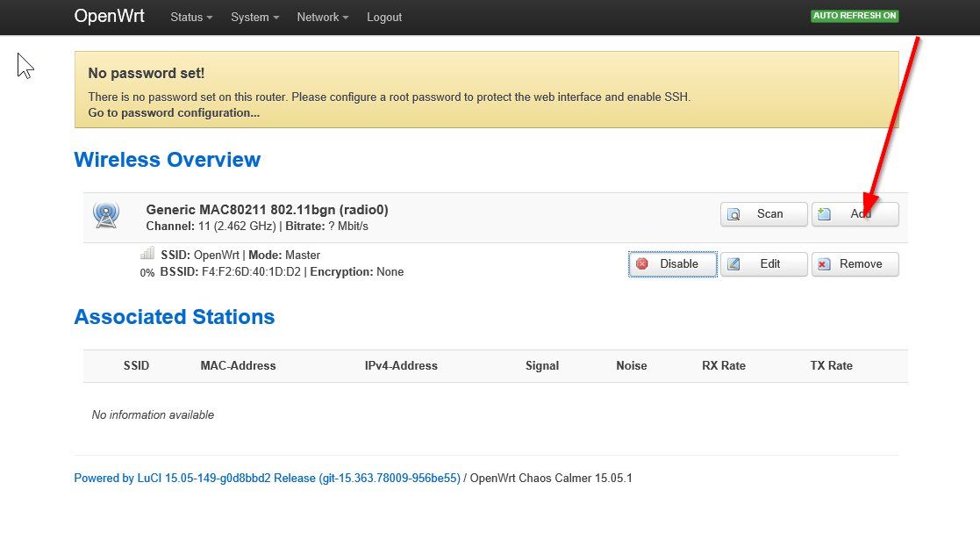Click the BSSID F4:F2:6D:40:1D:D2 text

click(x=231, y=271)
